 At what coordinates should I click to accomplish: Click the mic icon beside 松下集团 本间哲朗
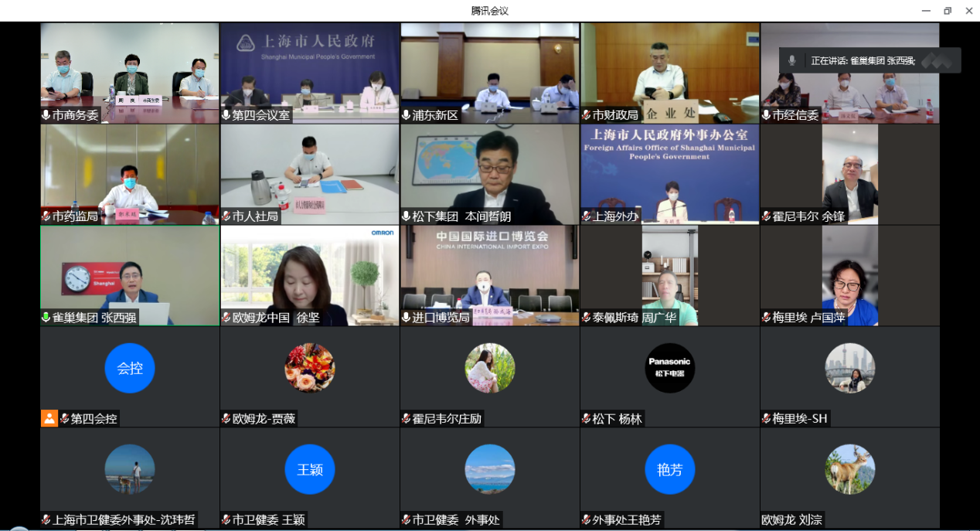(x=407, y=216)
